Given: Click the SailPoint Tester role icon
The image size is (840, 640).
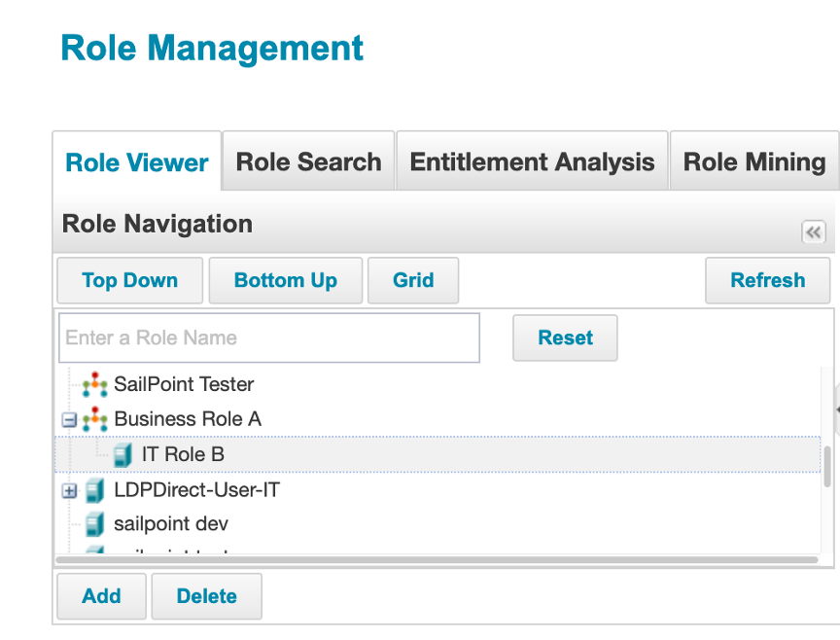Looking at the screenshot, I should (x=94, y=385).
